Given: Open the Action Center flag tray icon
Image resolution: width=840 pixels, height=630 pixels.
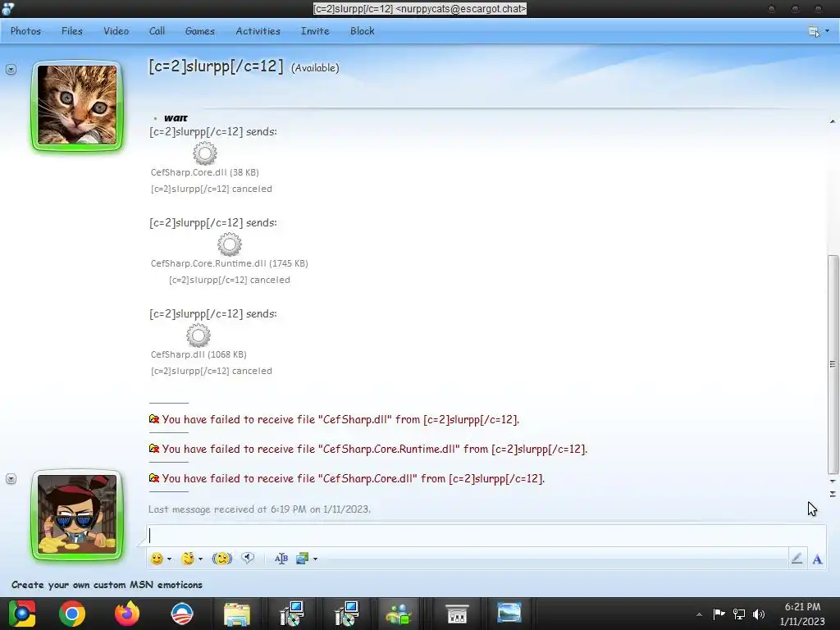Looking at the screenshot, I should click(719, 614).
